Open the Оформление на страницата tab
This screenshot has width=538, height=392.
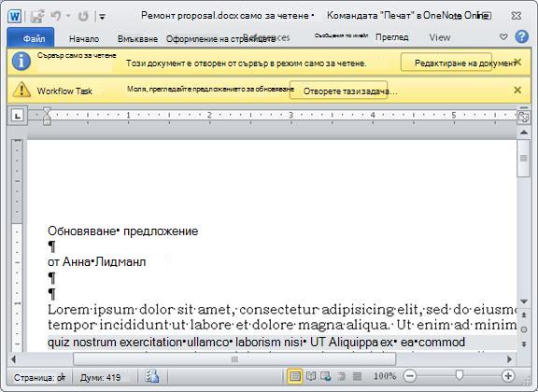click(220, 39)
